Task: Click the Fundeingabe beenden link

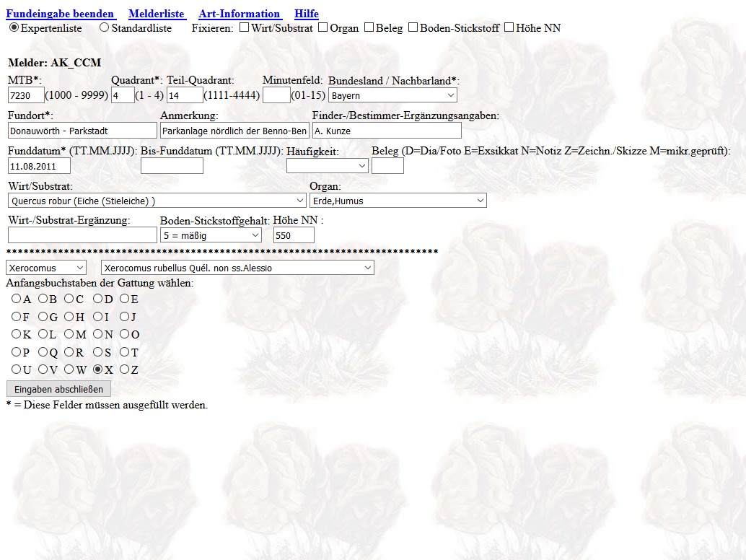Action: coord(61,14)
